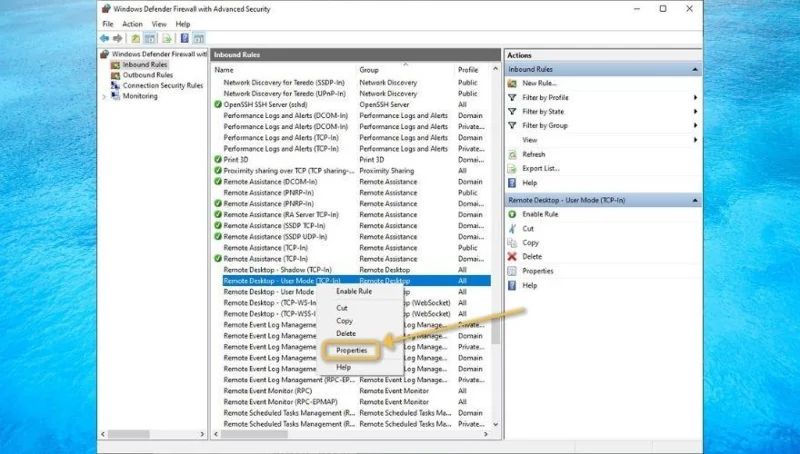This screenshot has height=454, width=800.
Task: Click the New Rule icon in Actions
Action: point(512,83)
